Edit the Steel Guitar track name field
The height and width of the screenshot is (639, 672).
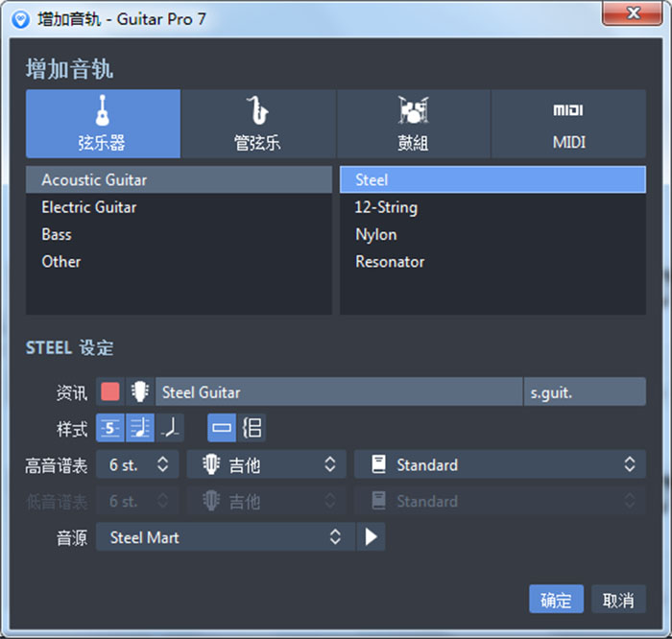pos(338,391)
